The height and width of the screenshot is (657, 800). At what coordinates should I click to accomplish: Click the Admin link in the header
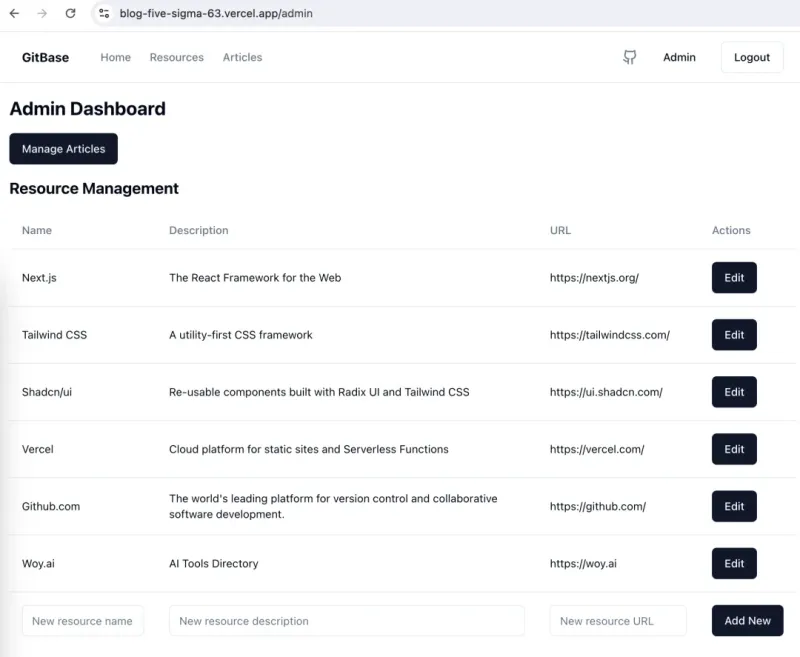[679, 57]
